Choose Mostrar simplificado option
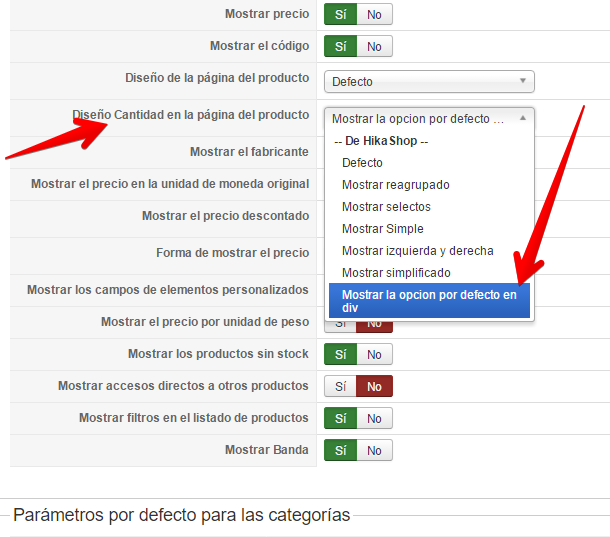The height and width of the screenshot is (537, 610). (x=396, y=273)
